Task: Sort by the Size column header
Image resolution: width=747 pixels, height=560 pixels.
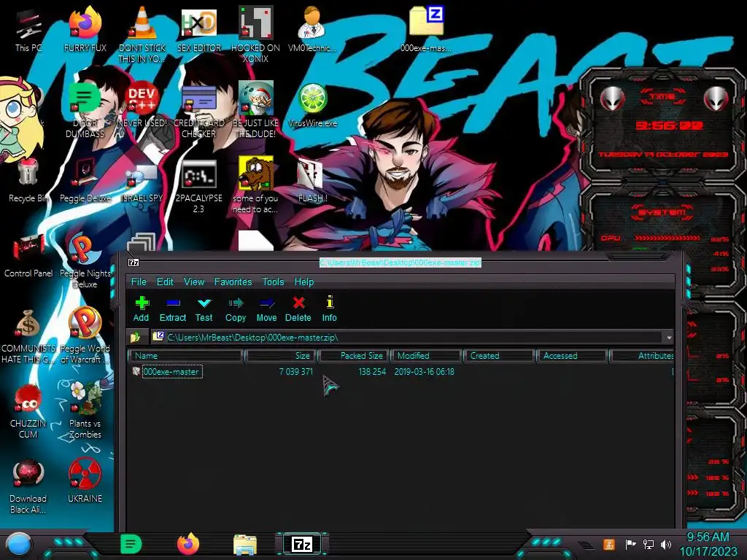Action: 280,356
